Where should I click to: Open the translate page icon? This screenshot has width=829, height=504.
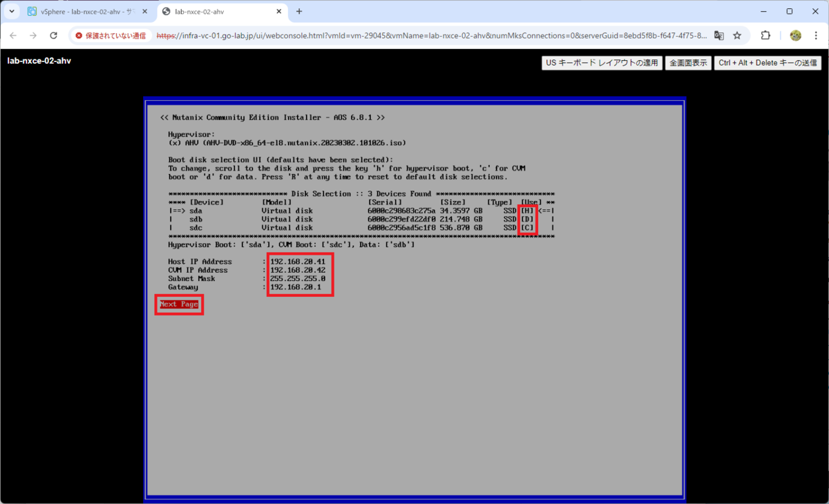719,35
